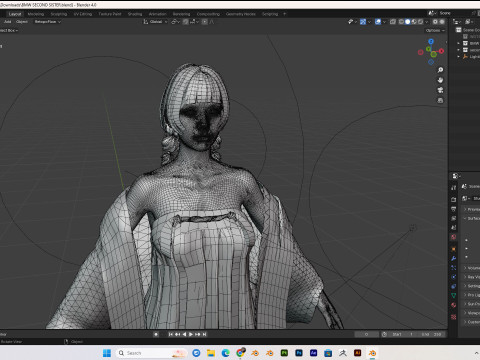Open the Options dropdown in the viewport

point(435,30)
